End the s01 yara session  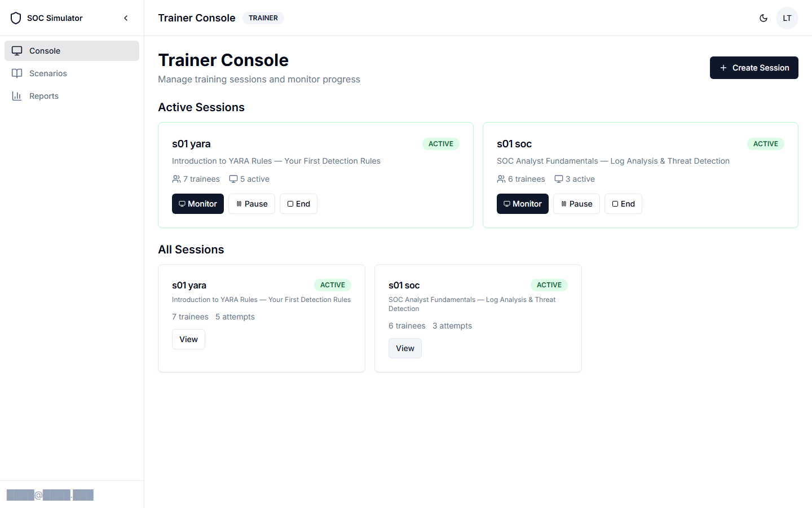298,204
